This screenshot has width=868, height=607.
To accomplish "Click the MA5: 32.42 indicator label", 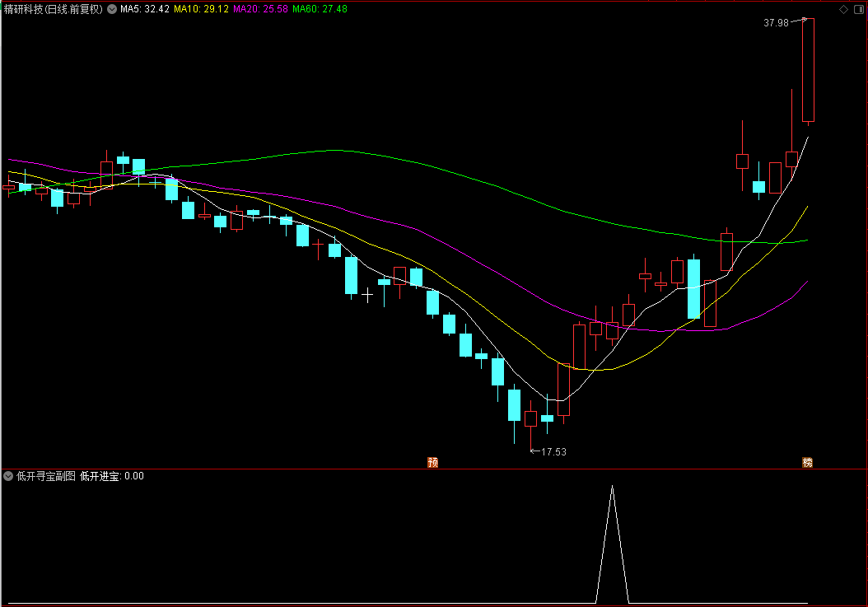I will point(145,9).
